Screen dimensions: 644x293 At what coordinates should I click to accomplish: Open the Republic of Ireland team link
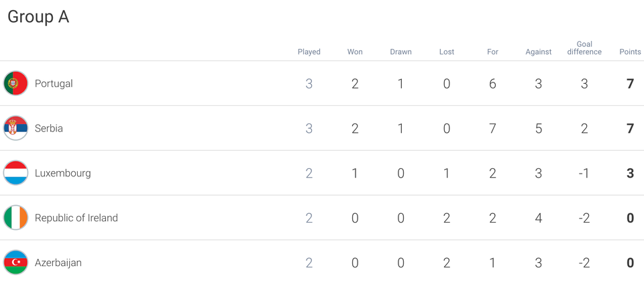tap(76, 218)
